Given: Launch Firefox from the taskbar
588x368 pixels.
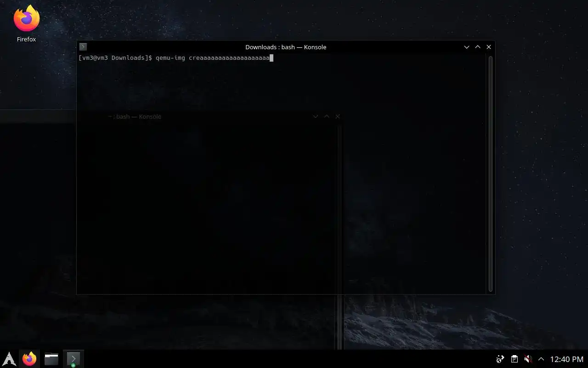Looking at the screenshot, I should (x=29, y=359).
